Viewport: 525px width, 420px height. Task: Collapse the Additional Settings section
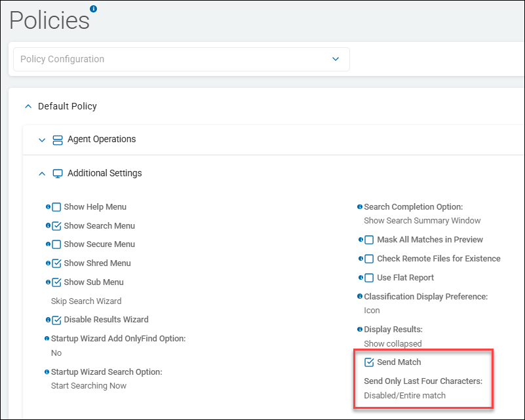pos(42,174)
